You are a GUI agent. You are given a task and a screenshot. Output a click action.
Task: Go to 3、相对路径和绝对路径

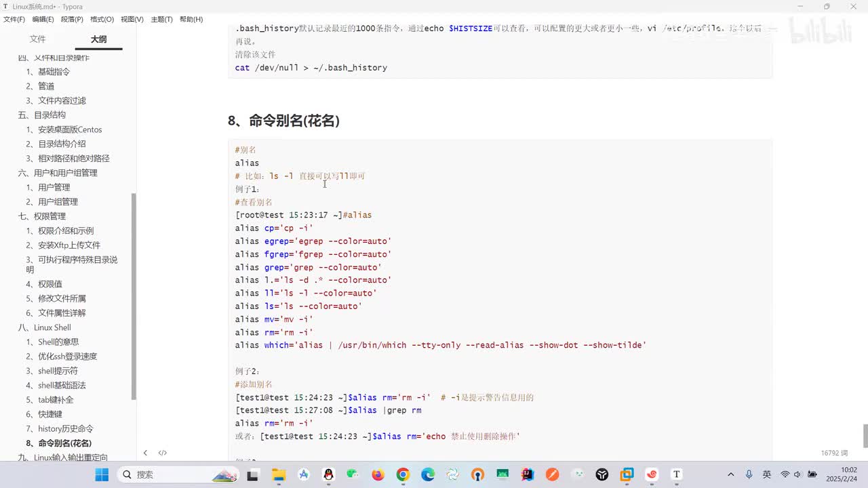pyautogui.click(x=68, y=159)
